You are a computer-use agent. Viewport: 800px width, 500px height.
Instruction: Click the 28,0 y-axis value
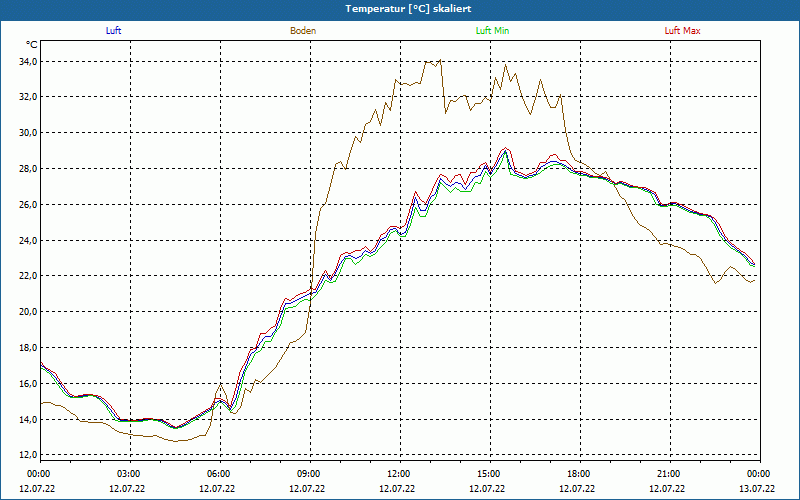pyautogui.click(x=28, y=169)
